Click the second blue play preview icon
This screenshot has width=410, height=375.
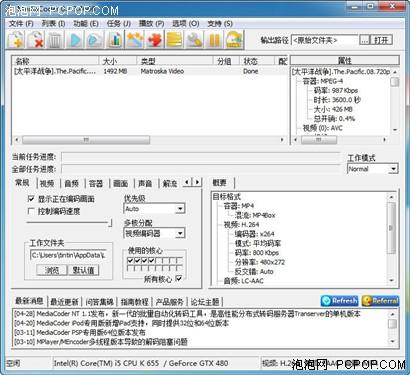click(94, 40)
